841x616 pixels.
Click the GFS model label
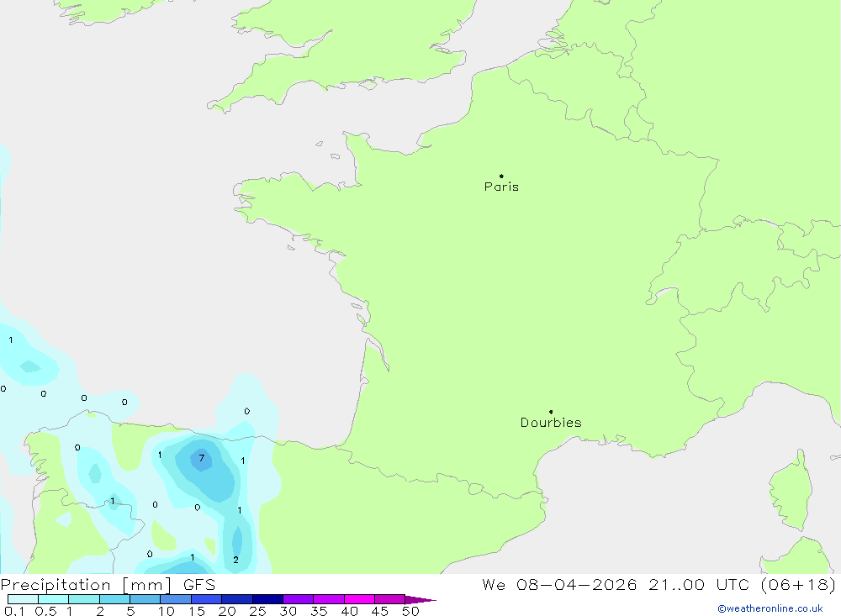[x=199, y=585]
